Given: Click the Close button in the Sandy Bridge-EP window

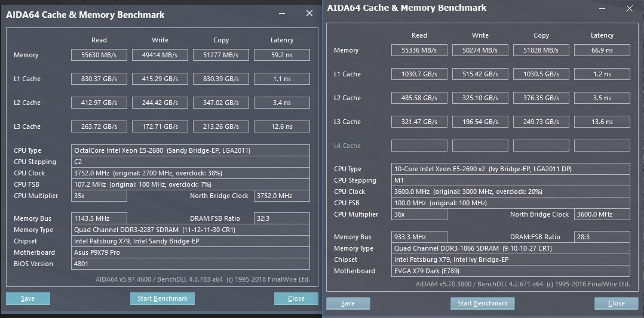Looking at the screenshot, I should [x=296, y=298].
